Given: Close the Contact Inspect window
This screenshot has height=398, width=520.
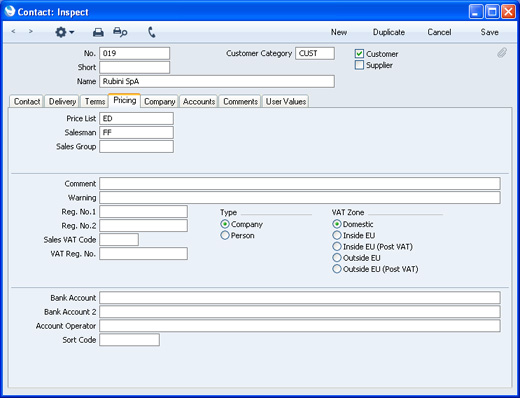Looking at the screenshot, I should click(x=508, y=12).
